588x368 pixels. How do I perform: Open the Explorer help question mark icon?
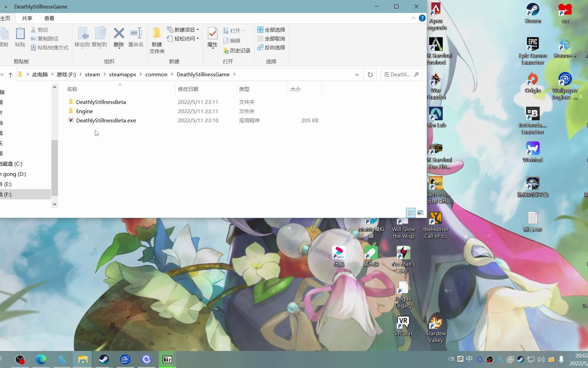click(x=422, y=18)
